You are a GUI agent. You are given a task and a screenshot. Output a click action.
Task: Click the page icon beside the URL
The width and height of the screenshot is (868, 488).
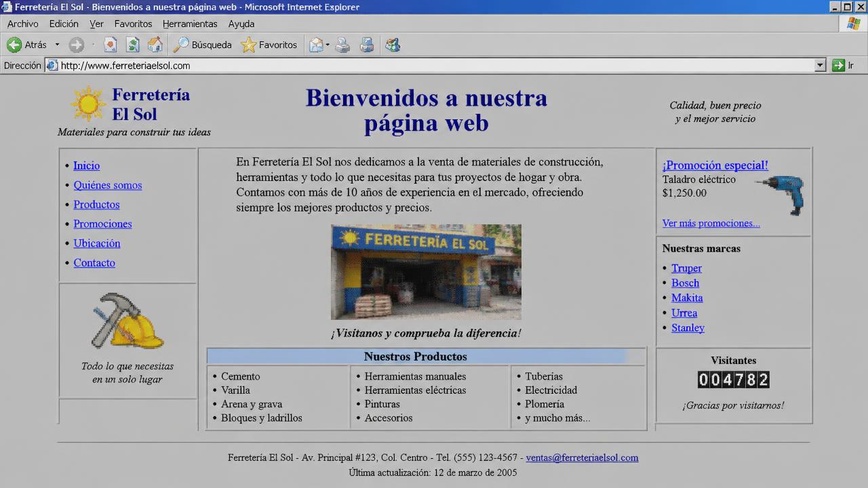coord(52,66)
